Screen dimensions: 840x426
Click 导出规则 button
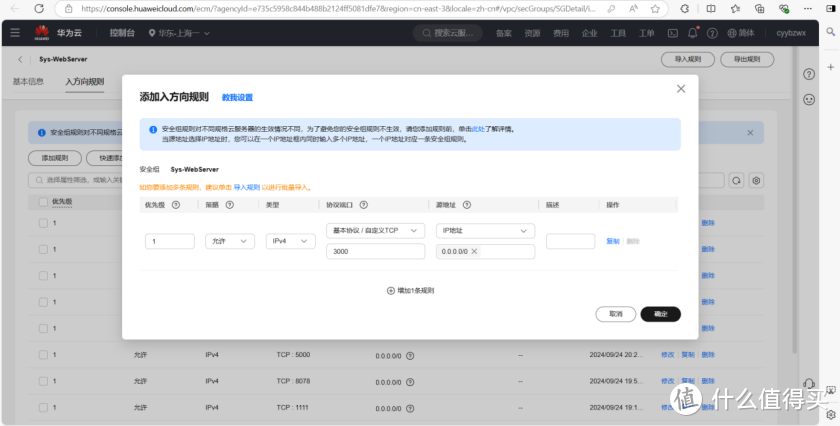(747, 59)
